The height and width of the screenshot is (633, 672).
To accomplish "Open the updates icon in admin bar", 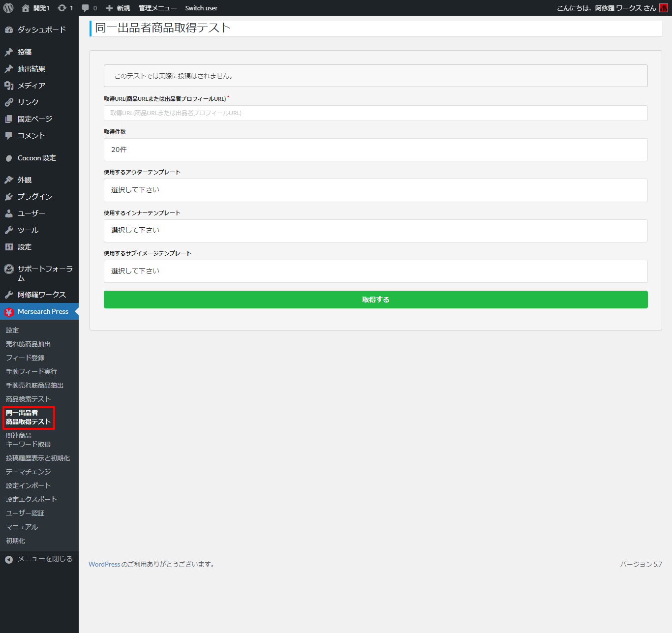I will [x=62, y=8].
